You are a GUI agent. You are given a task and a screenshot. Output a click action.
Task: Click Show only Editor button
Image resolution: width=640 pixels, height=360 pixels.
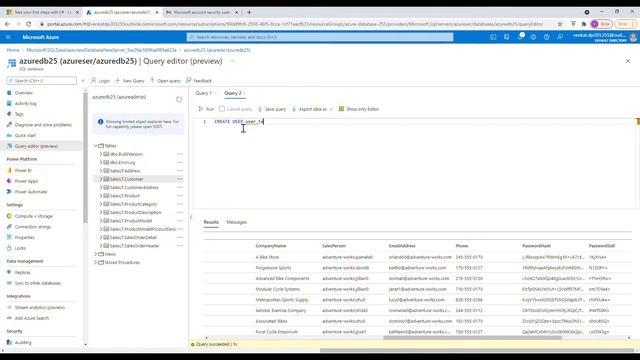[359, 109]
